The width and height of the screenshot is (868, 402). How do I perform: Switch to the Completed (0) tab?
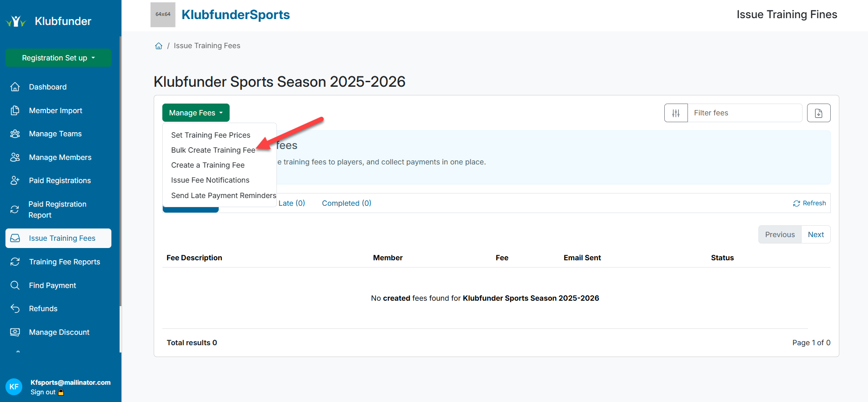tap(346, 203)
